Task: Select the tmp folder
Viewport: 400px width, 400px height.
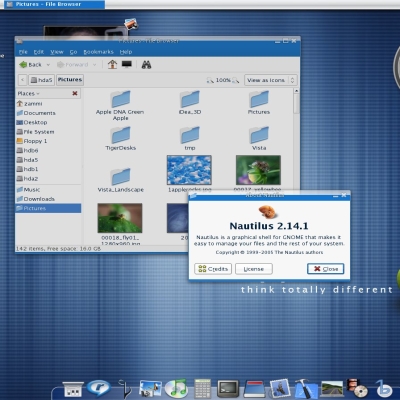Action: coord(190,138)
